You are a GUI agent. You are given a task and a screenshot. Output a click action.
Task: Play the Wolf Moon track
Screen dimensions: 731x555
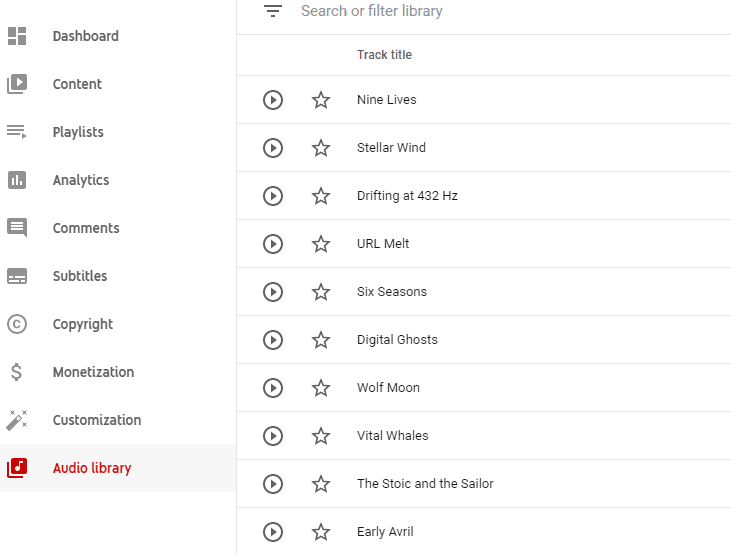(x=273, y=388)
